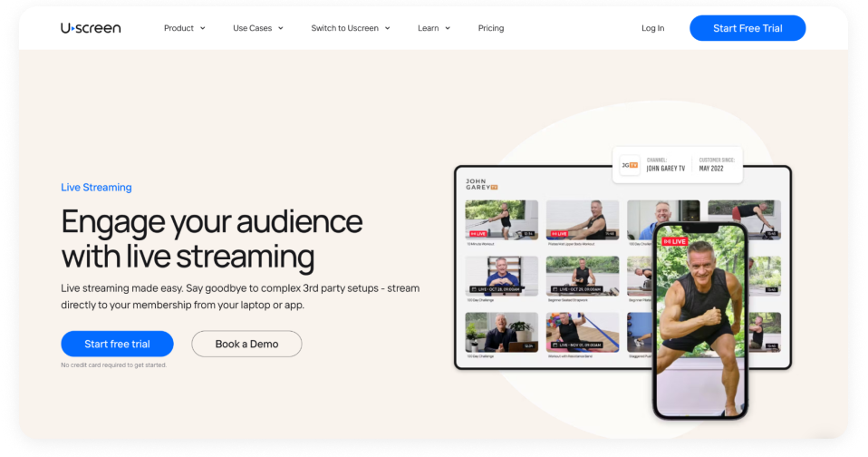Open the Use Cases dropdown
Screen dimensions: 868x457
pyautogui.click(x=257, y=28)
